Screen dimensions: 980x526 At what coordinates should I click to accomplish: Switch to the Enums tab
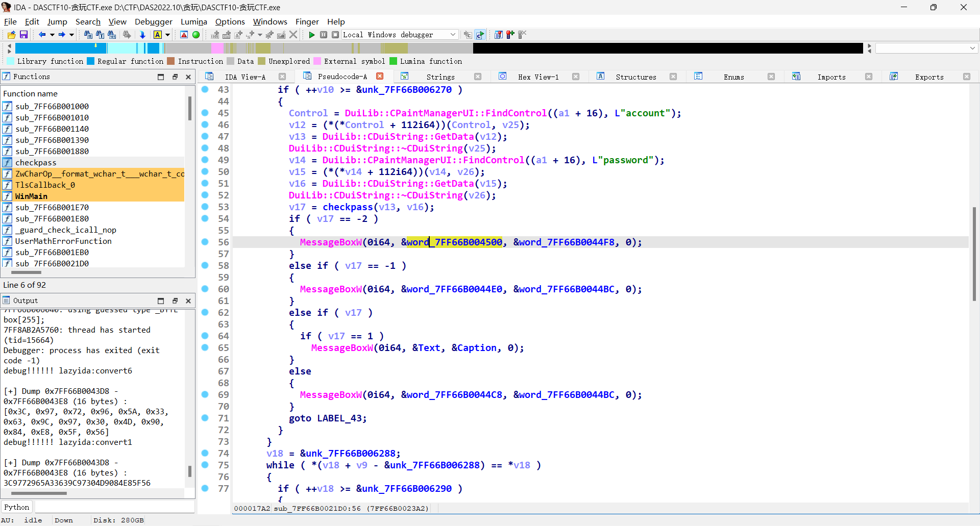click(733, 77)
